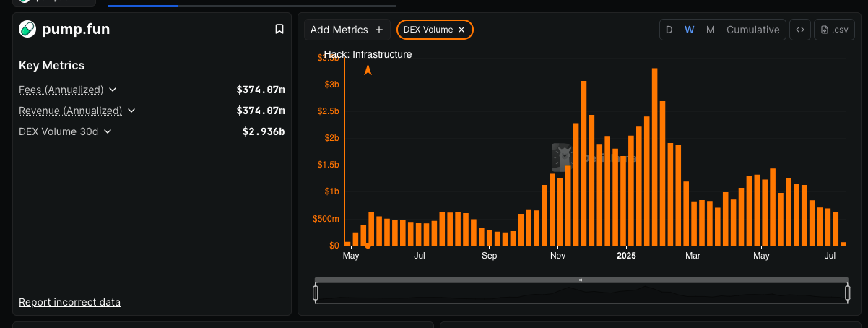
Task: Click the $500m y-axis label
Action: (x=324, y=219)
